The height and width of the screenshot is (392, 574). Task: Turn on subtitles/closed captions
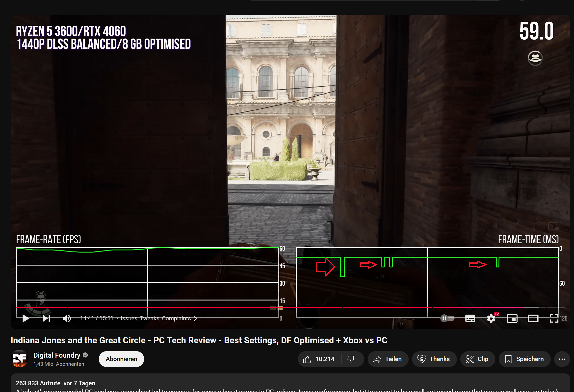coord(470,318)
